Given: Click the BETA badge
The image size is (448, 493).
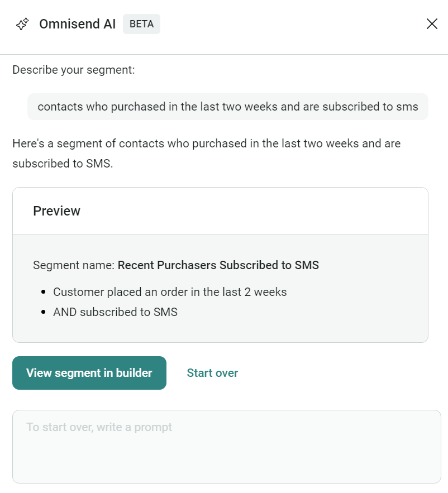Looking at the screenshot, I should click(x=141, y=24).
